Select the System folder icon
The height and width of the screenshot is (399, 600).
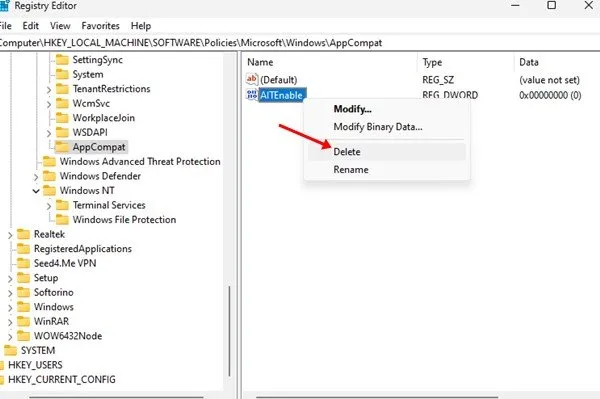(x=62, y=74)
